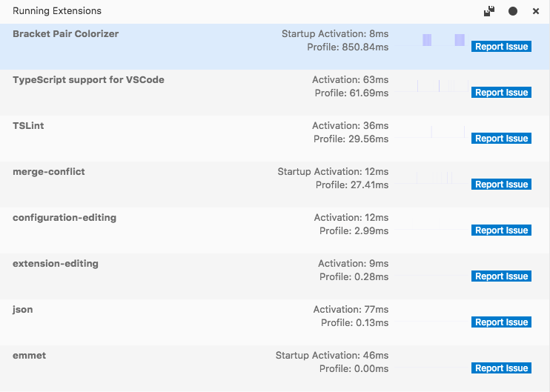The width and height of the screenshot is (550, 392).
Task: Click the Running Extensions tab title
Action: (57, 11)
